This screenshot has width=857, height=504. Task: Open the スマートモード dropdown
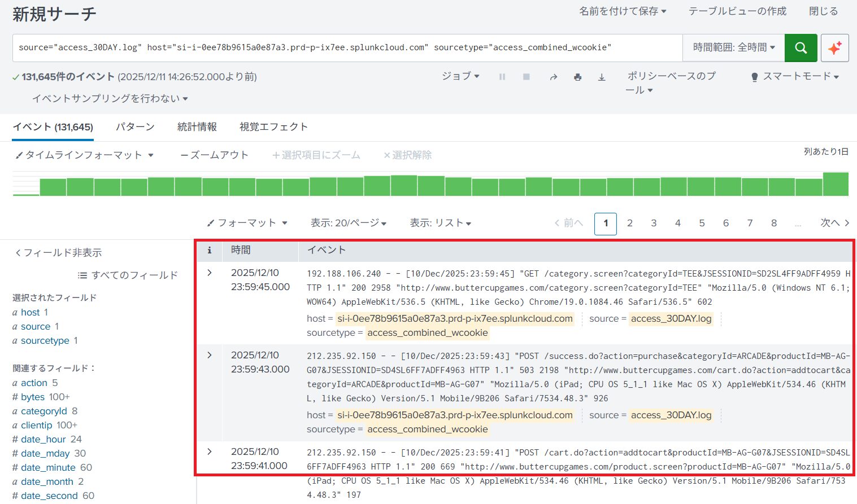tap(795, 77)
